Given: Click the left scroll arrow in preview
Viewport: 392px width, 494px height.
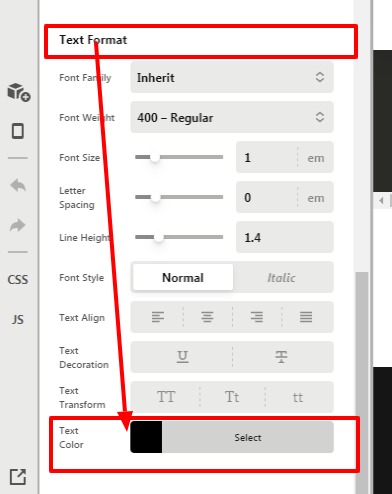Looking at the screenshot, I should (381, 200).
